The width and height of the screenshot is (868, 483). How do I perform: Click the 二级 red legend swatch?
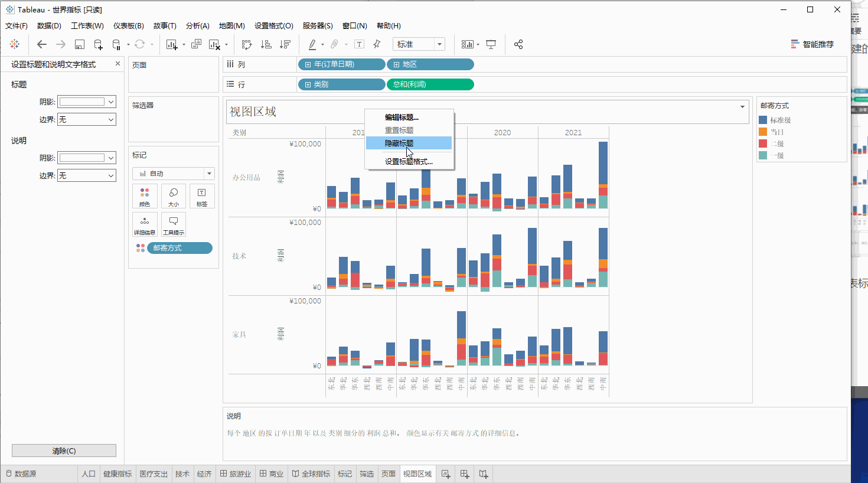pyautogui.click(x=763, y=143)
